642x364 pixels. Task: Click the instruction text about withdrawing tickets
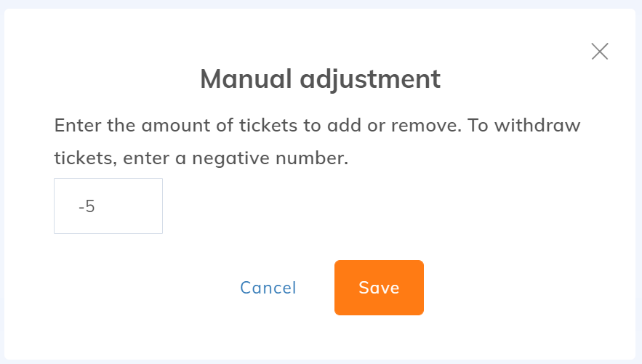coord(317,142)
